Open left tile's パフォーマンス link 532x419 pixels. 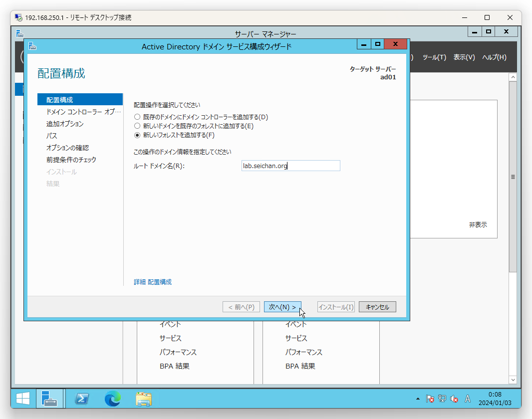(178, 352)
